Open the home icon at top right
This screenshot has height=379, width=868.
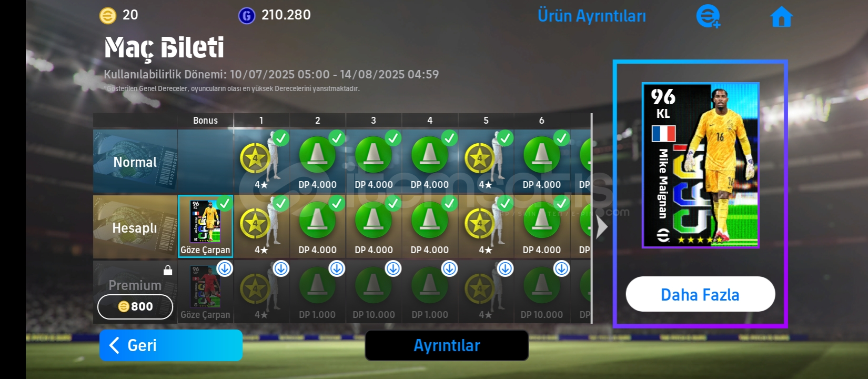pyautogui.click(x=781, y=16)
